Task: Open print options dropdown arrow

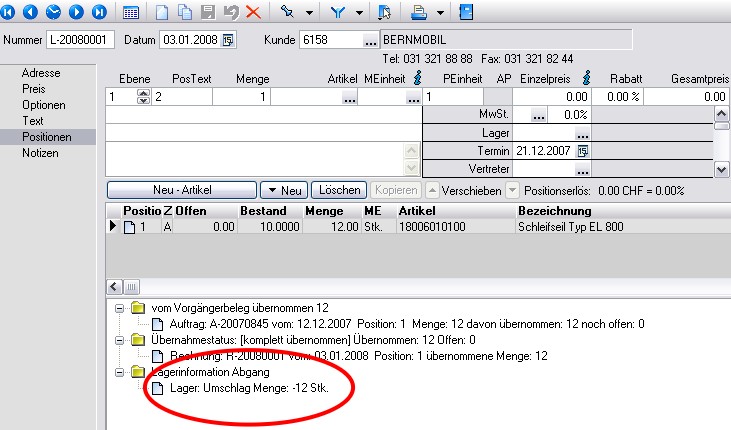Action: tap(440, 12)
